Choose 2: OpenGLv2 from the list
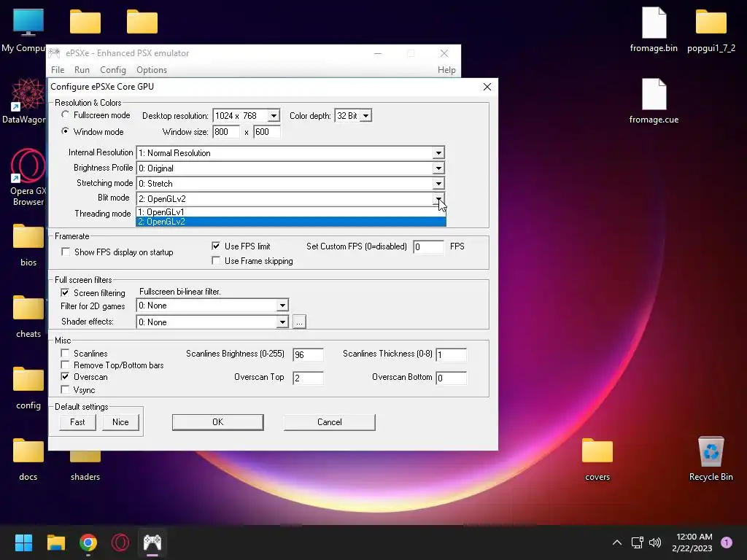The width and height of the screenshot is (747, 560). coord(290,222)
